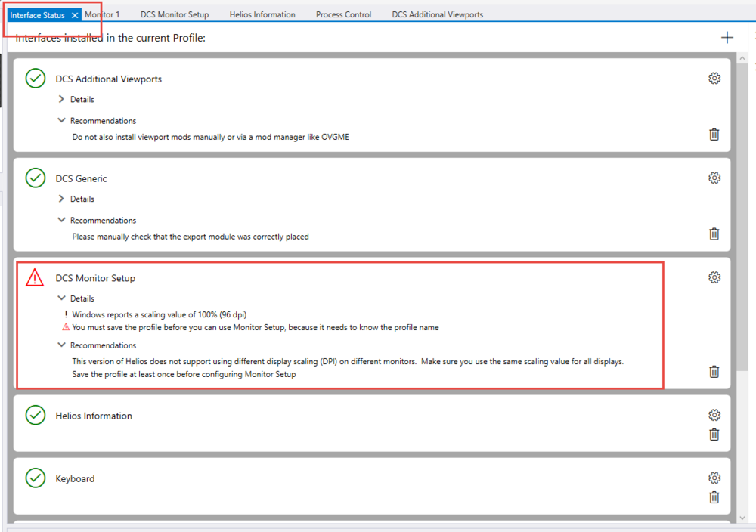This screenshot has height=532, width=756.
Task: Open settings gear for DCS Generic
Action: (x=714, y=178)
